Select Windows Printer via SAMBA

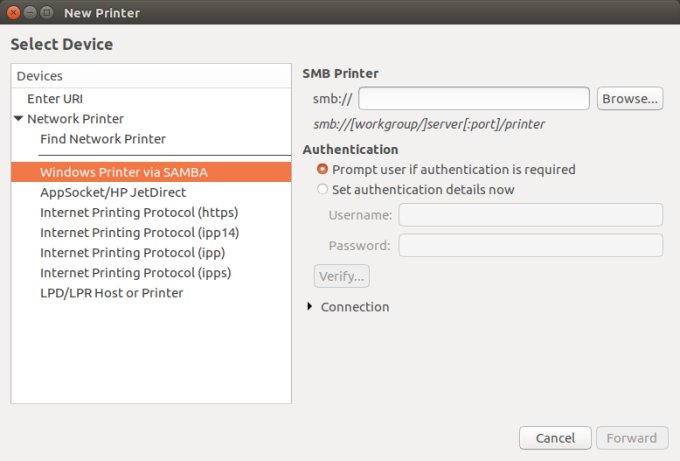click(124, 172)
